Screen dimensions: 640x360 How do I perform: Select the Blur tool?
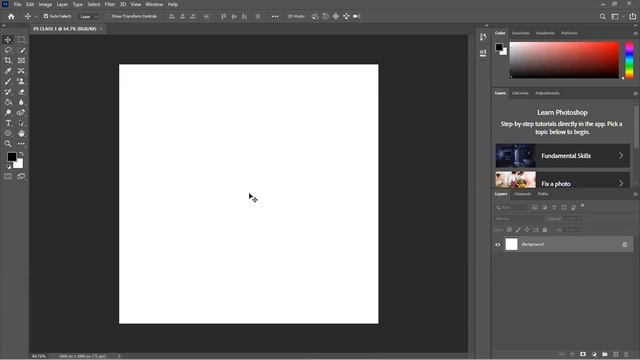pyautogui.click(x=21, y=102)
